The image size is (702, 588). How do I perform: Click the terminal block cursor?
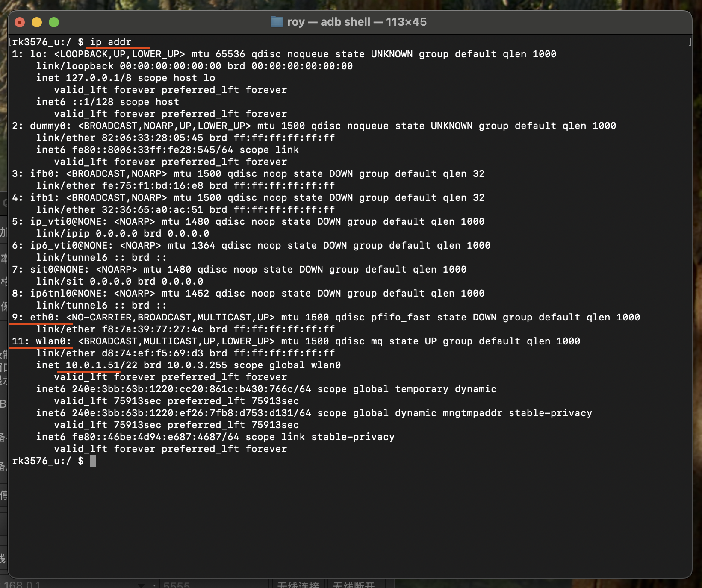click(92, 460)
